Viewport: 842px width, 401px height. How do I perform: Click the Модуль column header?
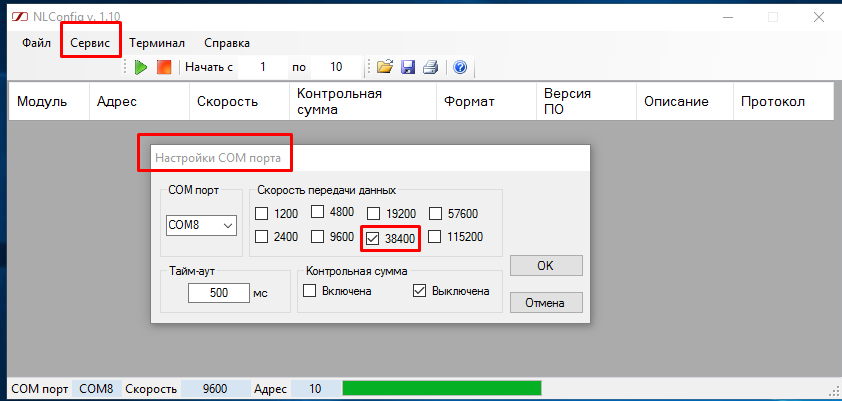tap(49, 101)
